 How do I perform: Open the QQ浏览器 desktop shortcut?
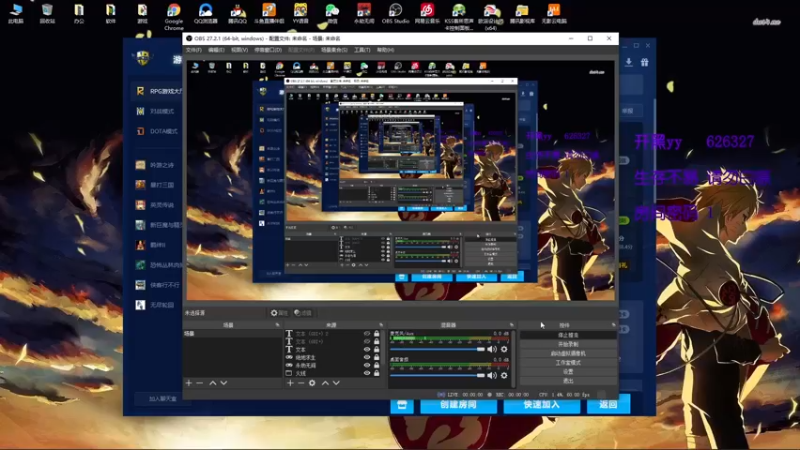click(206, 14)
